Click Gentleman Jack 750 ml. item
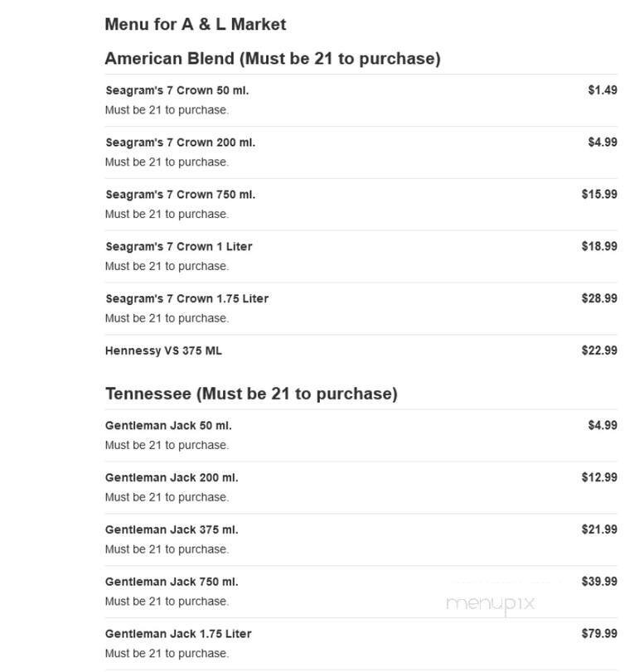The width and height of the screenshot is (639, 672). pos(172,582)
